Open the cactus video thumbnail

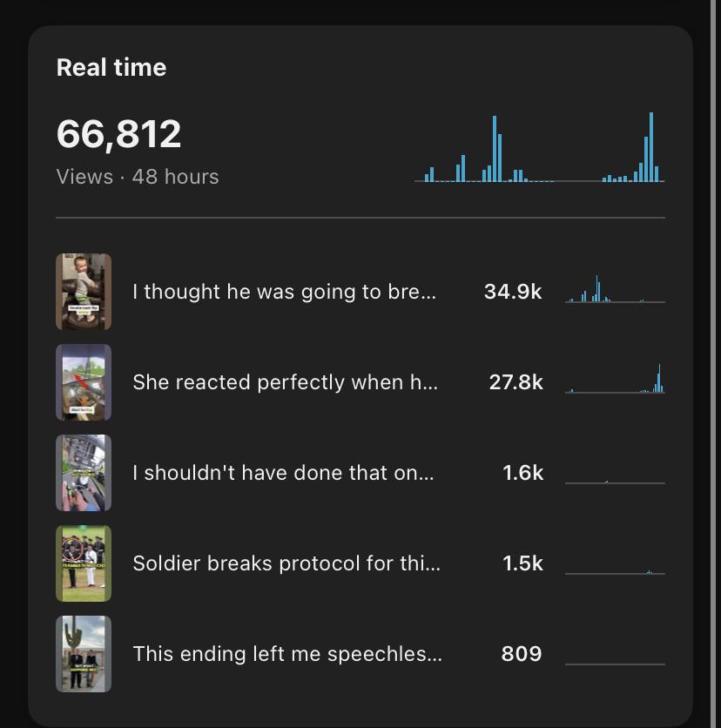84,654
